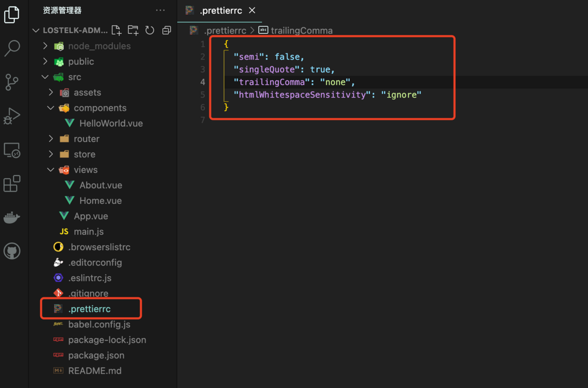This screenshot has width=588, height=388.
Task: Open HelloWorld.vue in the file tree
Action: point(111,123)
